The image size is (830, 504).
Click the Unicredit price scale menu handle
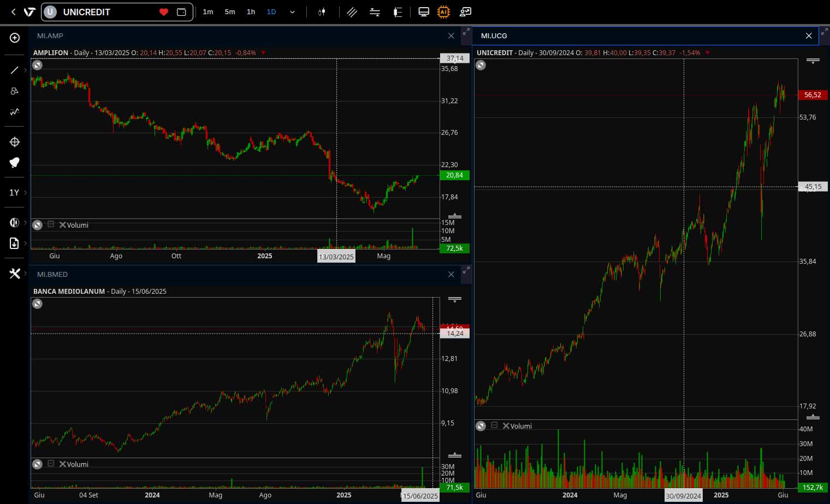pos(813,61)
